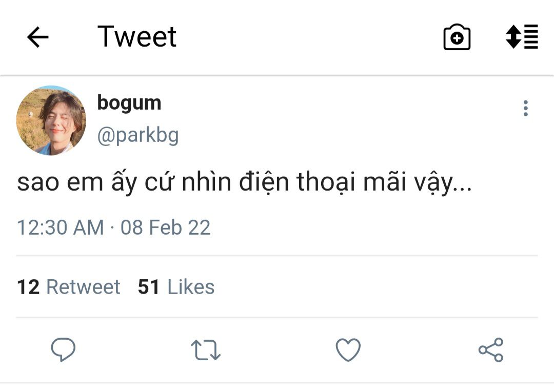Share the tweet using the share icon
The image size is (554, 392).
[491, 350]
